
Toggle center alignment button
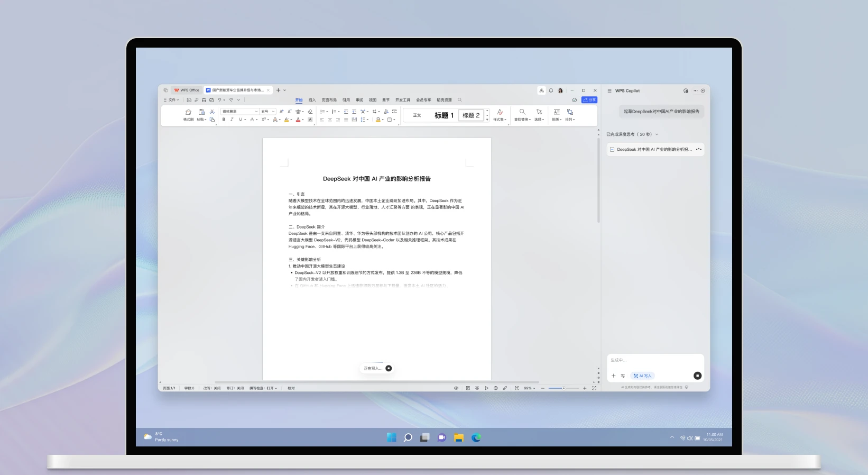click(330, 120)
